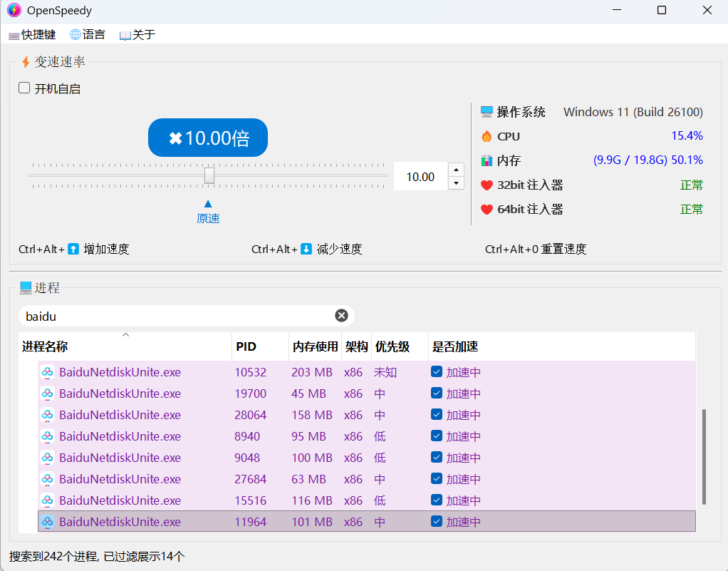Click the memory bar chart icon
Screen dimensions: 728x571
pyautogui.click(x=487, y=160)
